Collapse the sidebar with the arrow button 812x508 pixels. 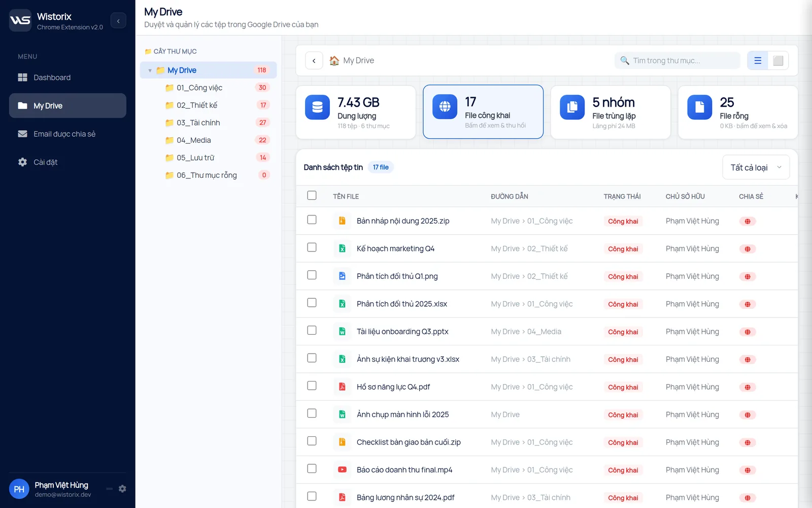click(118, 21)
